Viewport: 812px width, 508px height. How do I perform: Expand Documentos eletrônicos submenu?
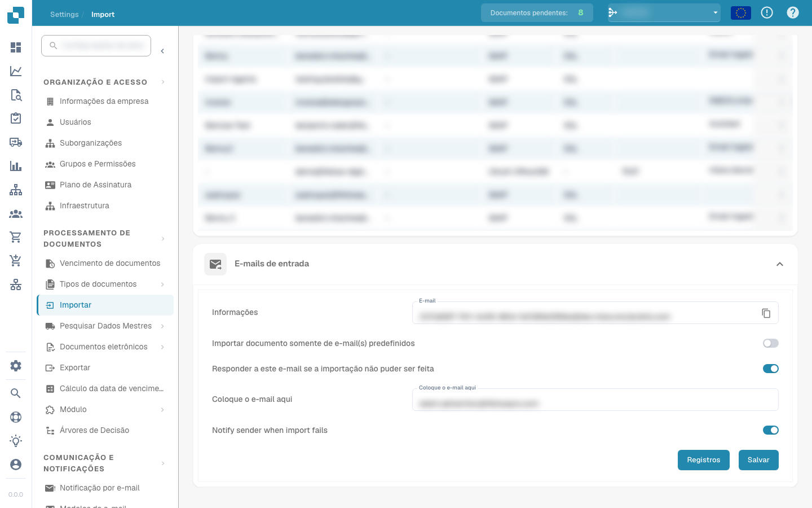[x=162, y=347]
